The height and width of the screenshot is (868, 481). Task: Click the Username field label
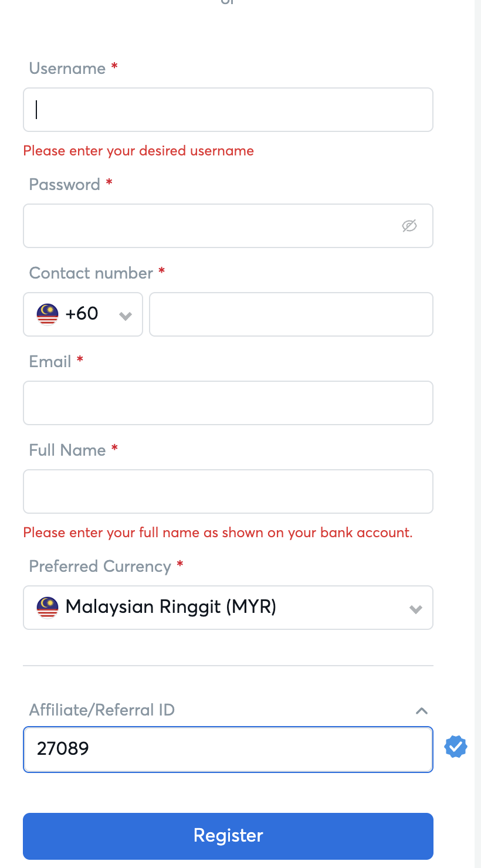tap(67, 69)
